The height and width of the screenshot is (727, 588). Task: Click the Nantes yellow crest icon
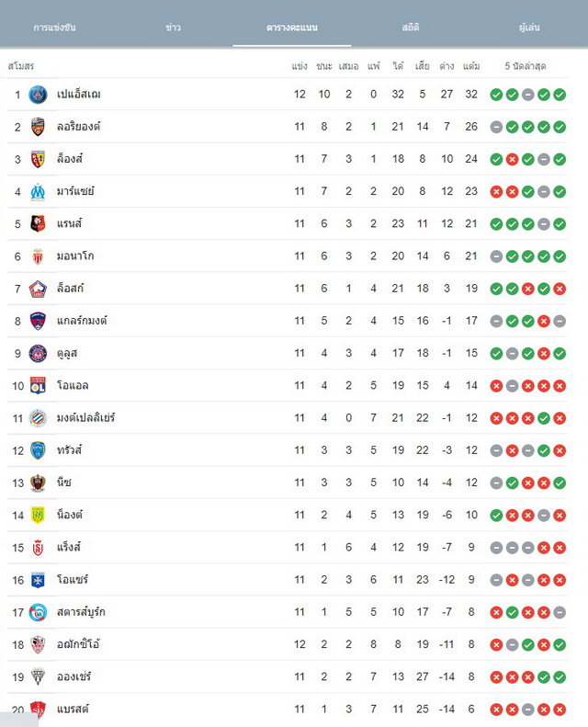click(38, 515)
